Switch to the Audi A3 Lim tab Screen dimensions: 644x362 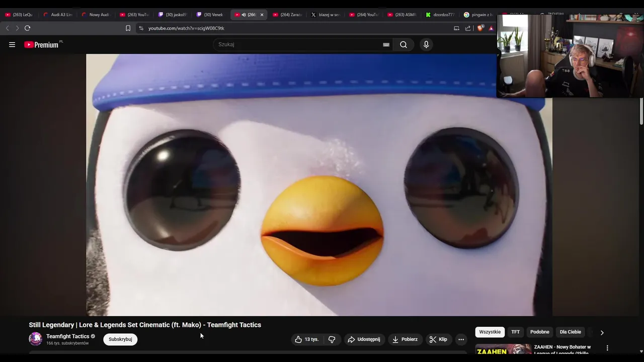click(x=57, y=15)
